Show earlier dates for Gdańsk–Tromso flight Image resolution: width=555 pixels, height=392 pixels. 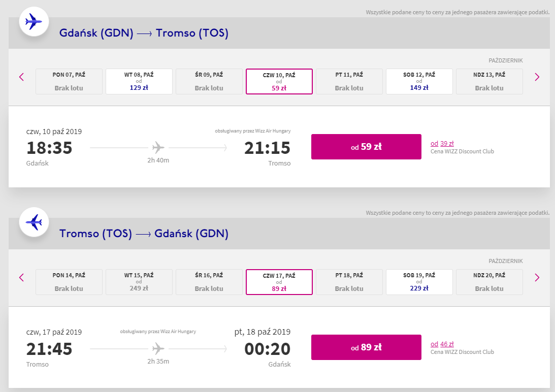pos(21,77)
